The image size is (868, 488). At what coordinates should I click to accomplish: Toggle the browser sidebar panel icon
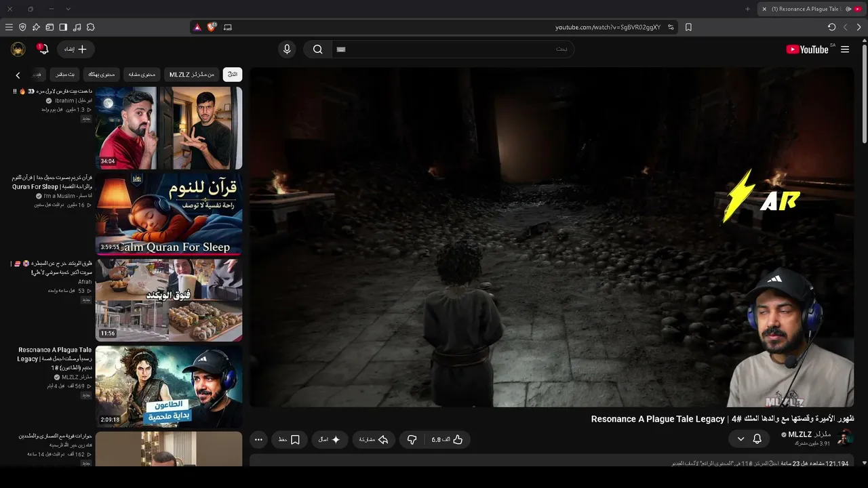[63, 27]
